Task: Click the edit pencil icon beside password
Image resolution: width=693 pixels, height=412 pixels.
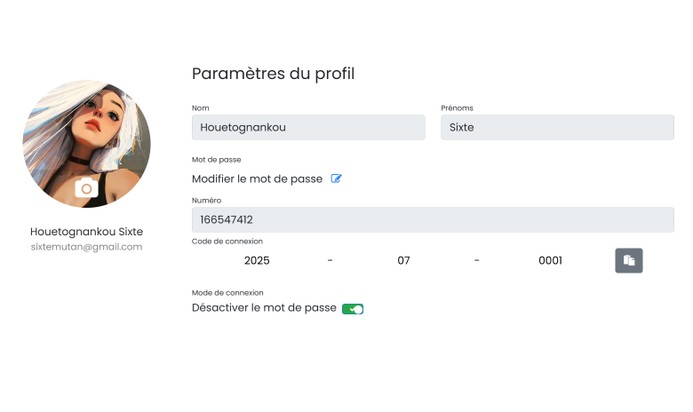Action: [x=336, y=179]
